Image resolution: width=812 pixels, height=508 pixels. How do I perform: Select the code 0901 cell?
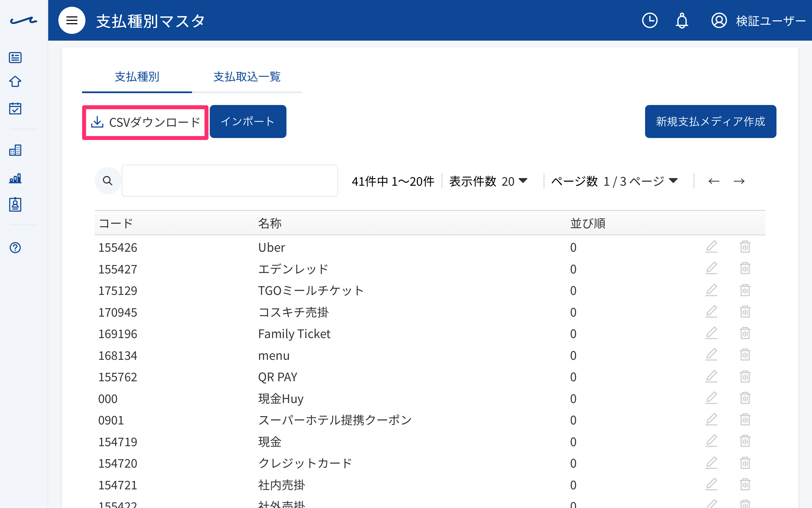(111, 420)
